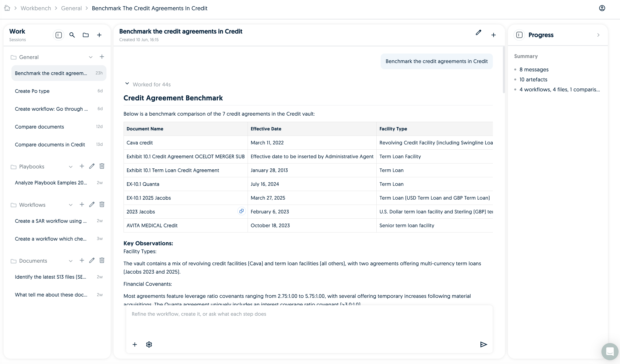Click the Workflows folder label

point(32,205)
